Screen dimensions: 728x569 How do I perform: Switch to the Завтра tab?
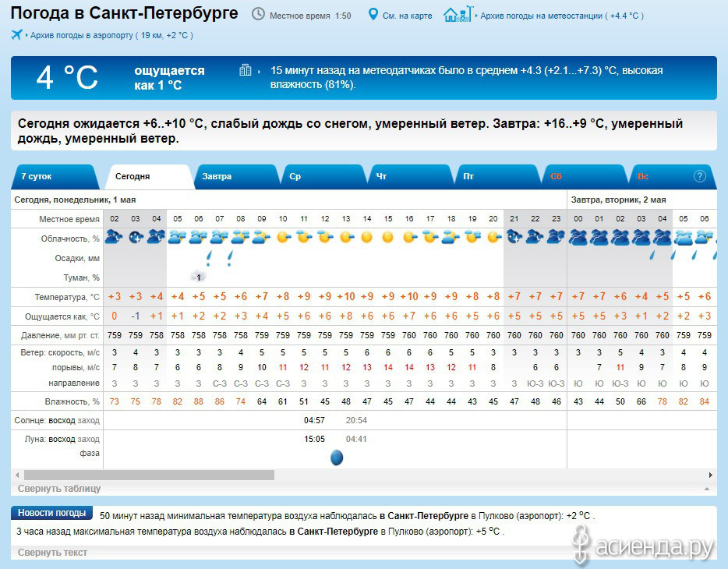(x=238, y=176)
